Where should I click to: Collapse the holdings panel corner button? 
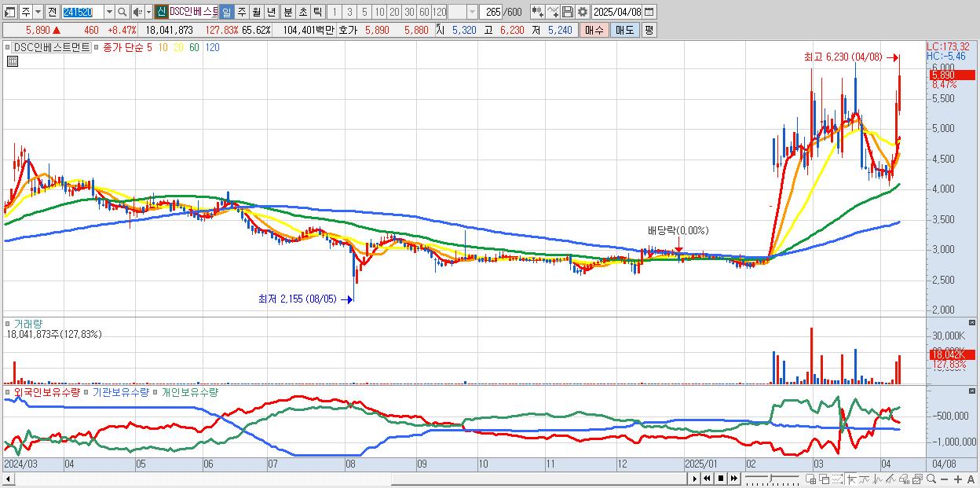[x=972, y=391]
